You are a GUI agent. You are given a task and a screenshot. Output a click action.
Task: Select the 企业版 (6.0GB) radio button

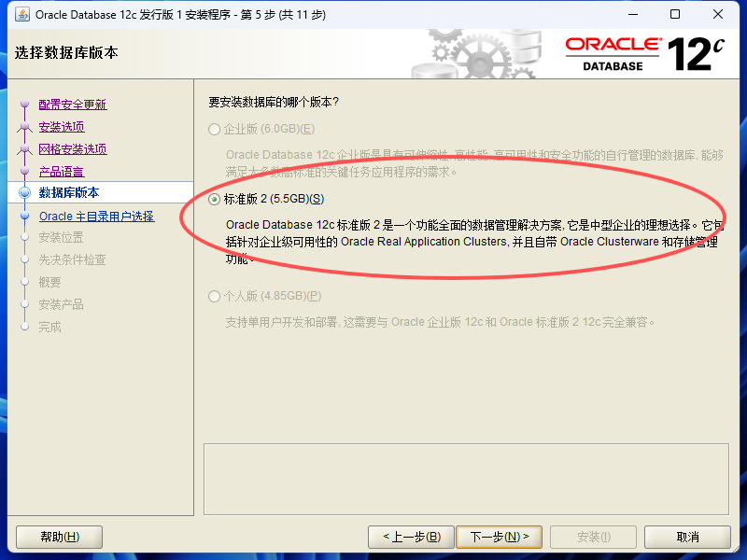(x=215, y=129)
